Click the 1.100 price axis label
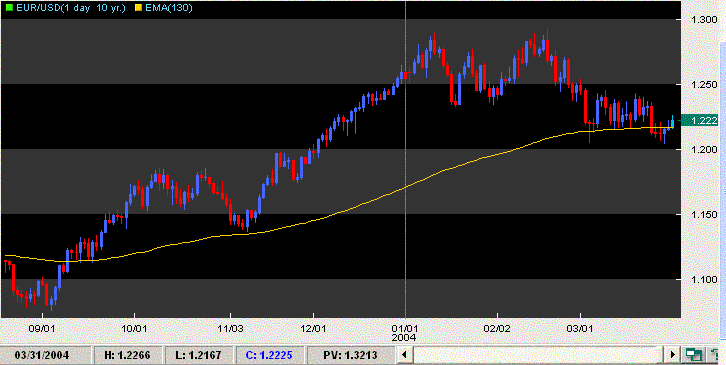Image resolution: width=726 pixels, height=365 pixels. 703,280
